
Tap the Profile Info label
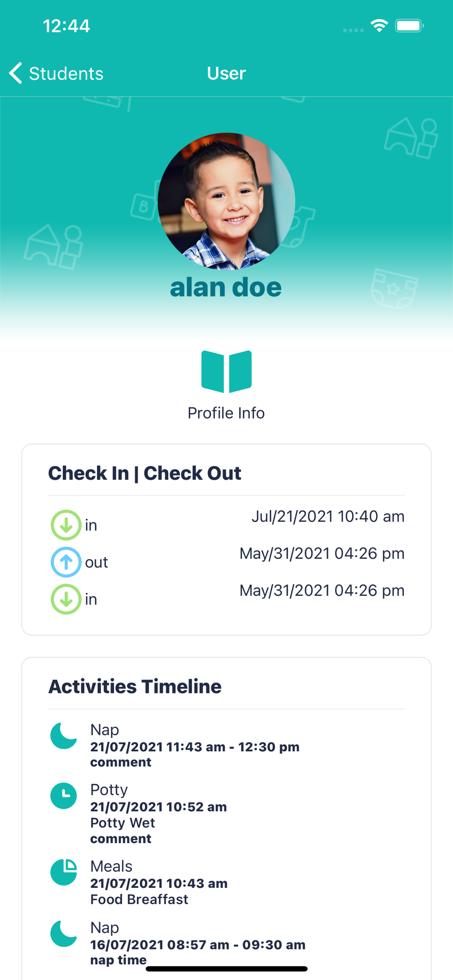click(226, 413)
